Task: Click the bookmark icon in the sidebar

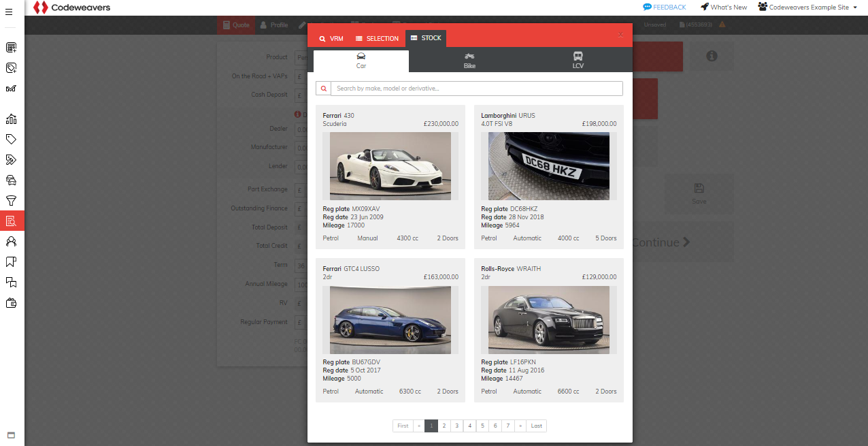Action: pos(11,262)
